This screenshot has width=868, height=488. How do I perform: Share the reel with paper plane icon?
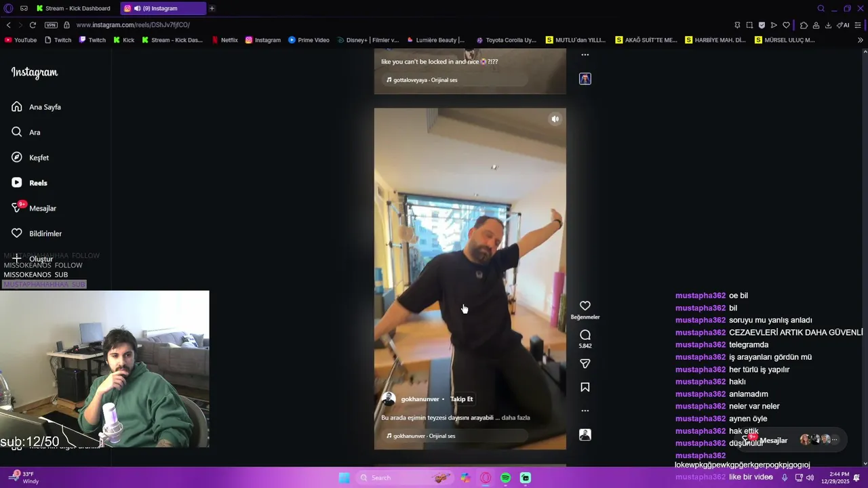coord(585,364)
